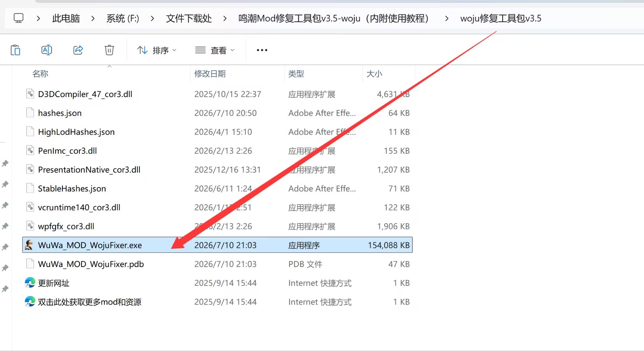This screenshot has height=351, width=644.
Task: Click the computer icon in address bar
Action: click(x=18, y=18)
